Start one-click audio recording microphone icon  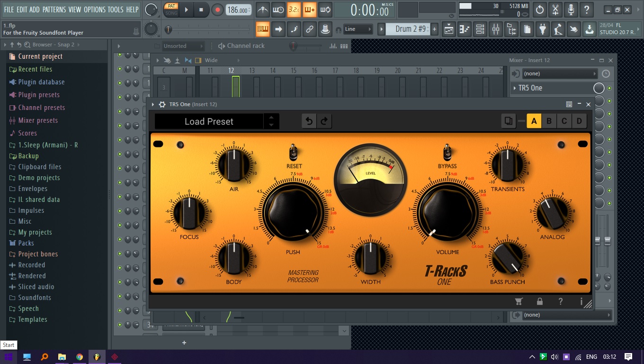(571, 9)
